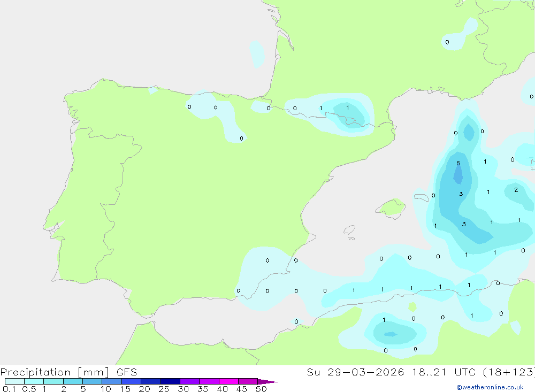535x392 pixels.
Task: Click the "15" legend label
Action: click(x=125, y=389)
